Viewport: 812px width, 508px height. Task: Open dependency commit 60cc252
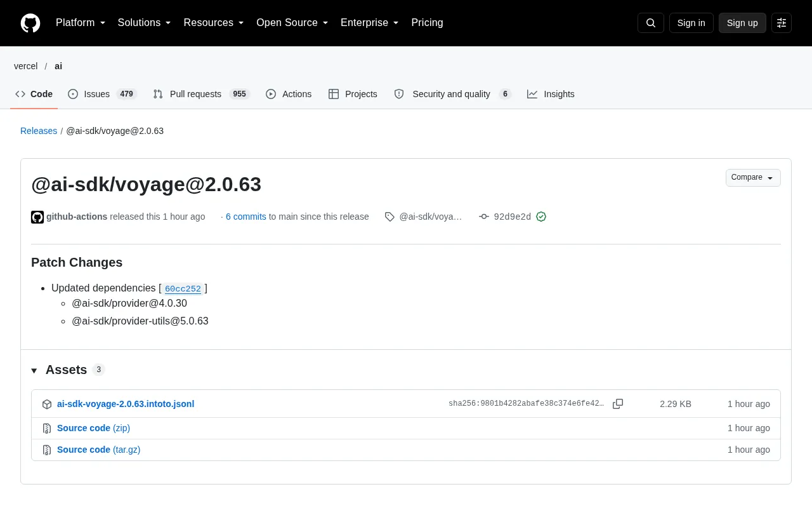coord(183,289)
